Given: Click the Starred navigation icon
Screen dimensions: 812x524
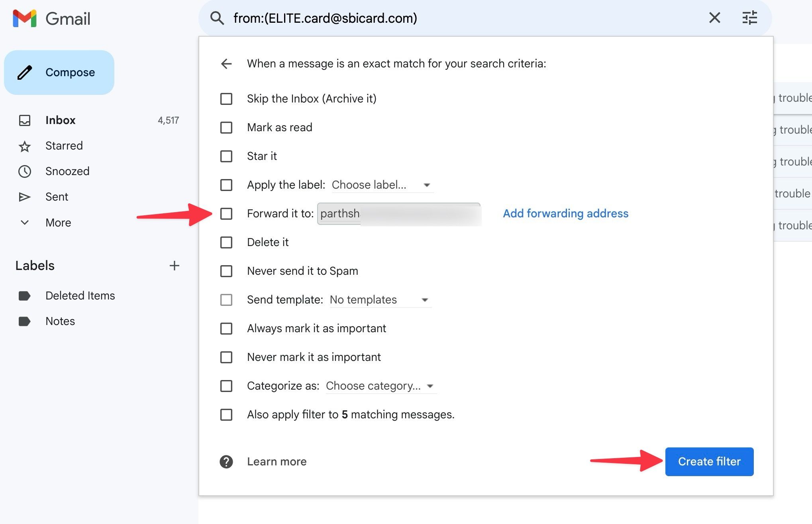Looking at the screenshot, I should tap(24, 146).
